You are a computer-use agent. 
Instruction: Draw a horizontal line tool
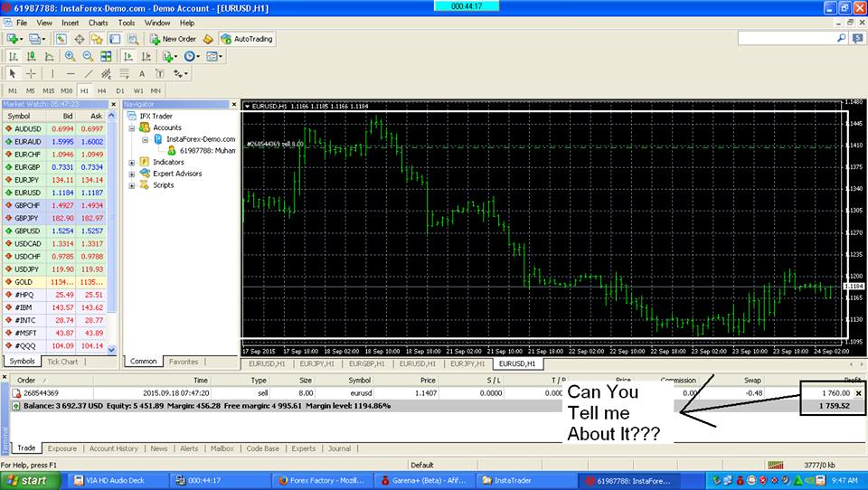pos(71,73)
